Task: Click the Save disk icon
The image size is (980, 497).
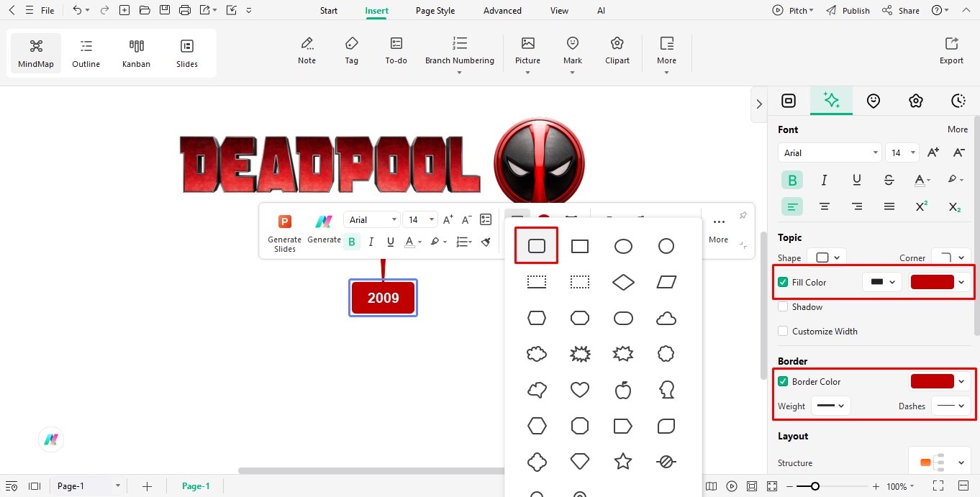Action: coord(165,10)
